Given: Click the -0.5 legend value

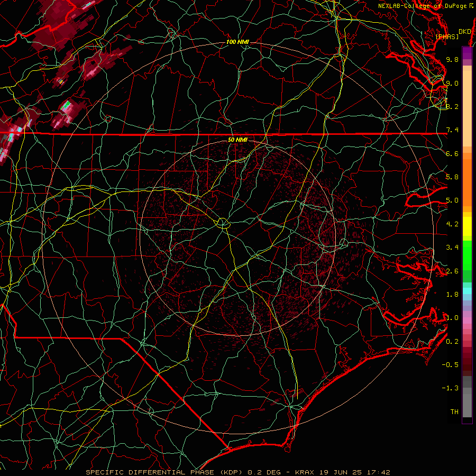Looking at the screenshot, I should (450, 365).
